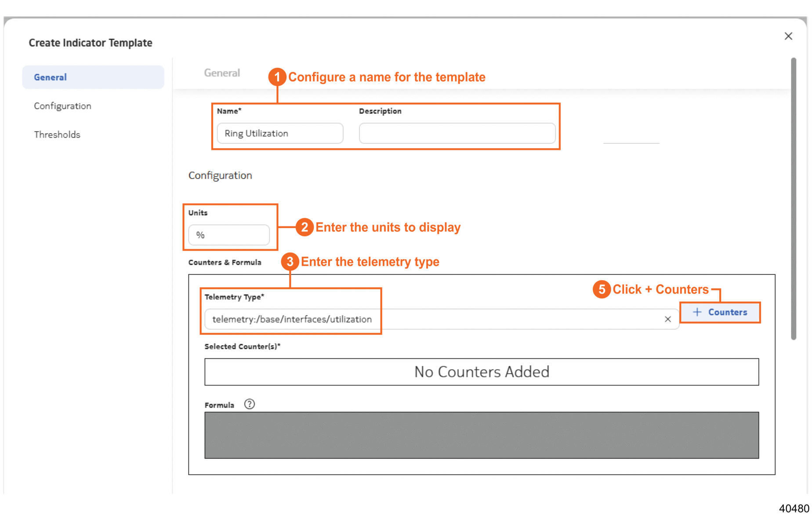Screen dimensions: 812x518
Task: Click the General header above the form
Action: tap(222, 73)
